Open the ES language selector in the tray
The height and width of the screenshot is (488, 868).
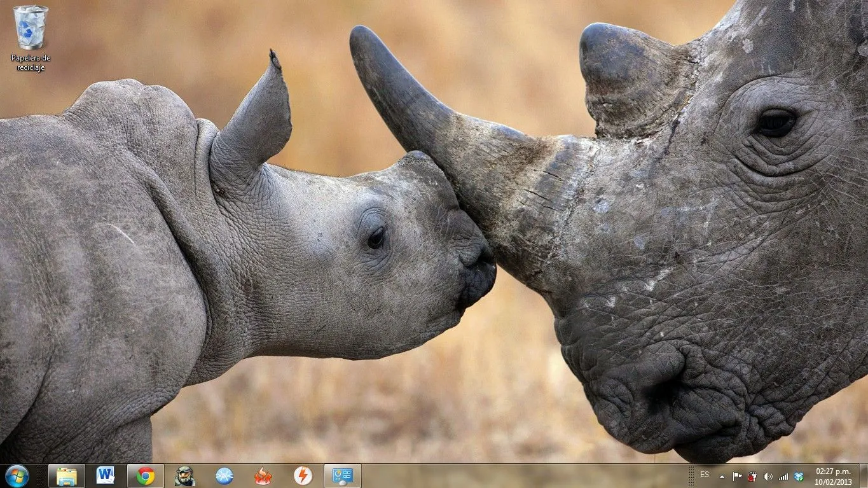(705, 476)
